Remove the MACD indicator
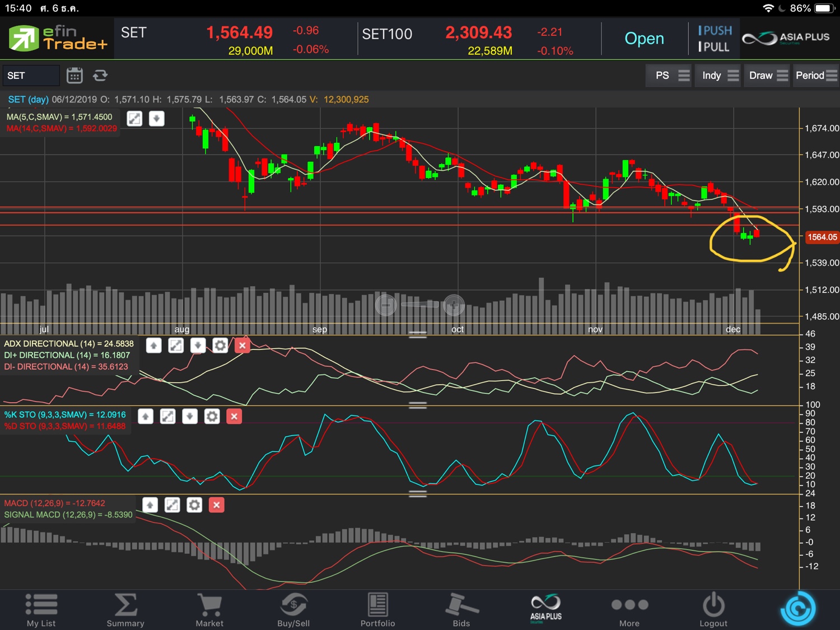 (216, 505)
